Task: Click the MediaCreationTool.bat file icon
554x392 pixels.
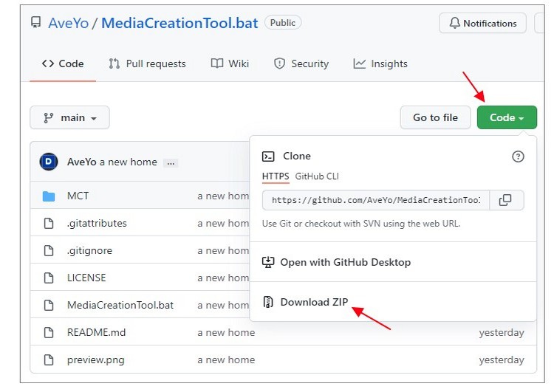Action: pos(49,305)
